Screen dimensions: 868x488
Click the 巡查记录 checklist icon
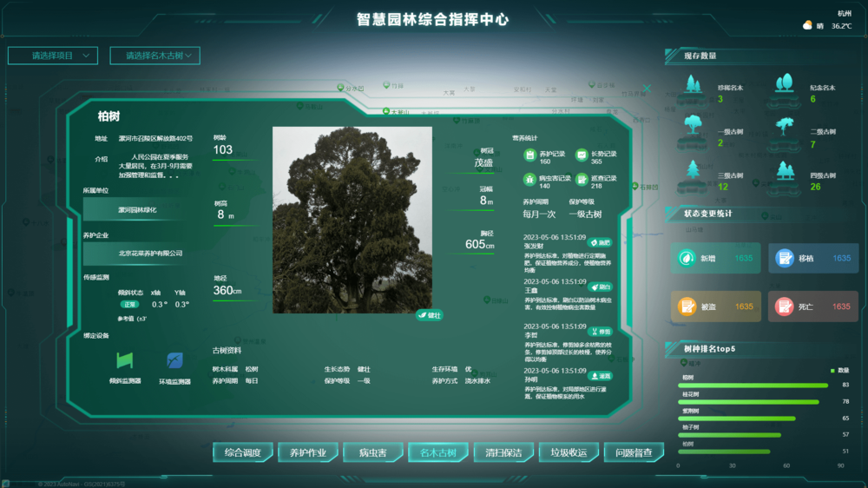582,180
